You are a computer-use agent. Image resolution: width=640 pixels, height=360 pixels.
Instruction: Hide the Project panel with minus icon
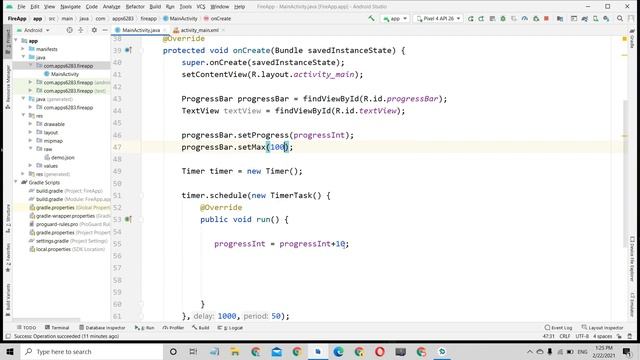point(105,30)
